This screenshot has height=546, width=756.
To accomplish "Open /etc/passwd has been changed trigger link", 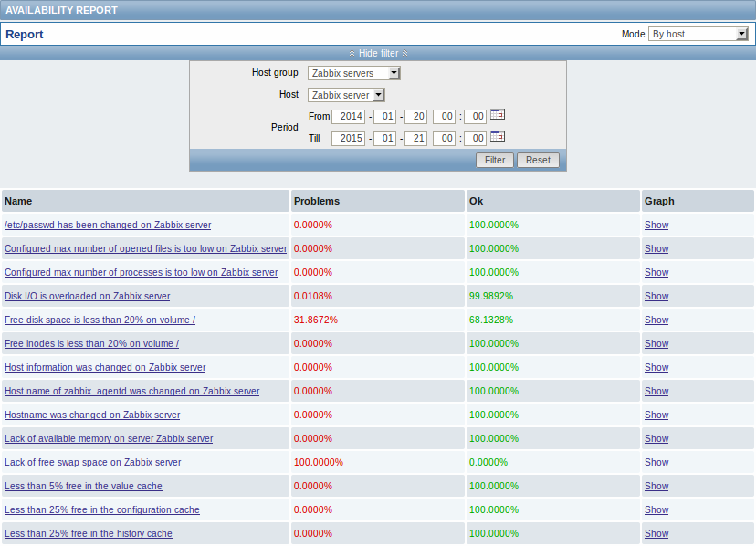I will (x=108, y=225).
